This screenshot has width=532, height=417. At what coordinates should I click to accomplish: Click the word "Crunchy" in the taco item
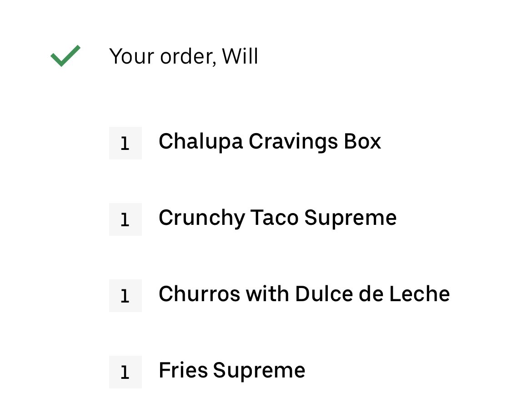(x=201, y=218)
